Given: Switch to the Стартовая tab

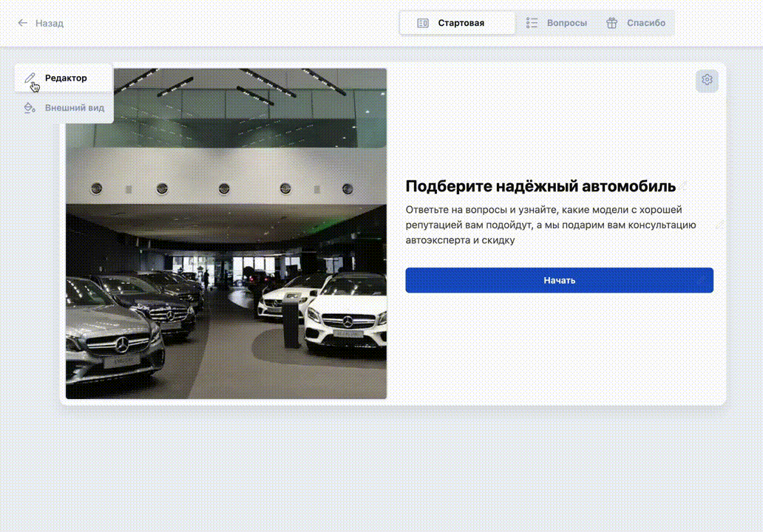Looking at the screenshot, I should pos(460,23).
